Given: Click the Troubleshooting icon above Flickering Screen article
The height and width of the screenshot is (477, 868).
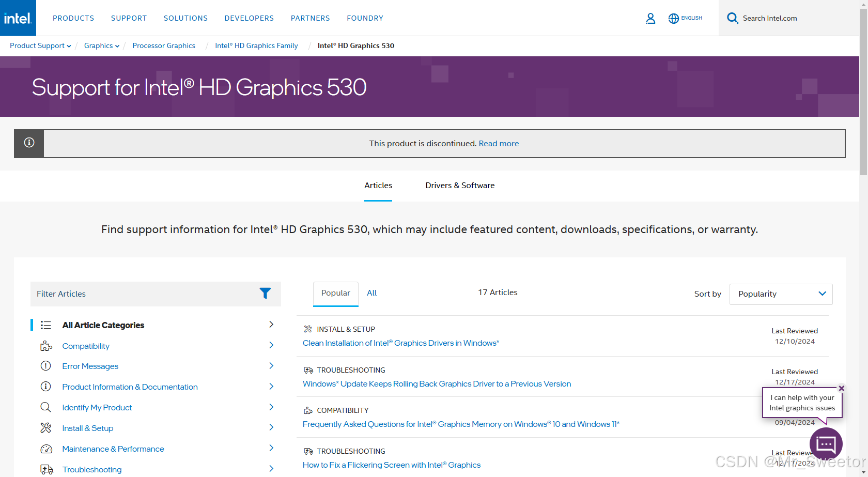Looking at the screenshot, I should point(308,451).
